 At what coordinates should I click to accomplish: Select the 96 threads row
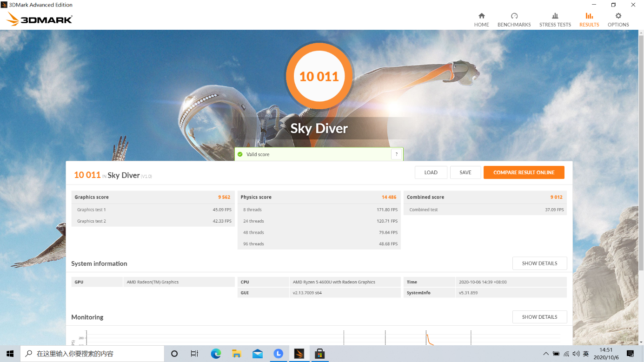click(x=319, y=244)
